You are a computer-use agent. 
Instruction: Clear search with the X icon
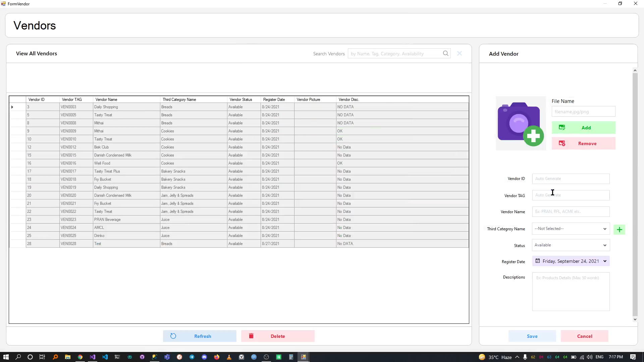[x=460, y=54]
